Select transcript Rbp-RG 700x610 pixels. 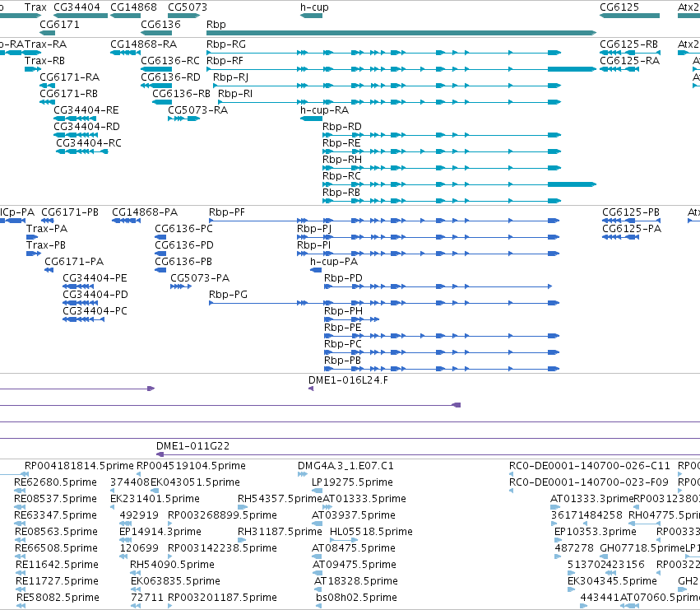coord(226,44)
